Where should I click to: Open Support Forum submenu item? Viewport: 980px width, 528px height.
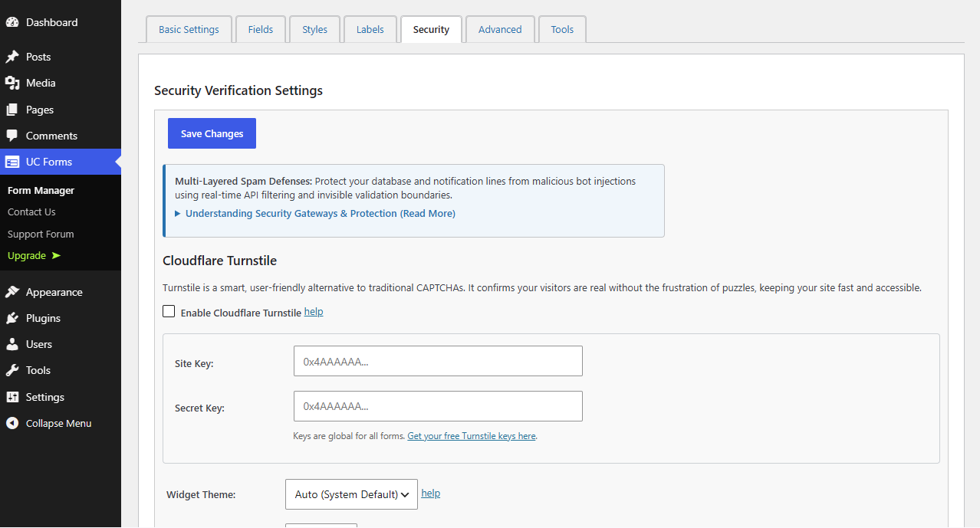41,234
